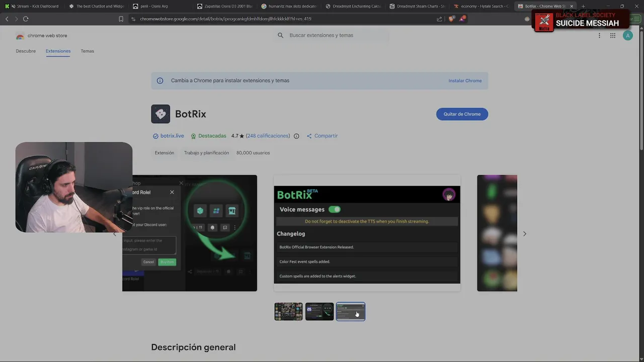The height and width of the screenshot is (362, 644).
Task: Click the Trabajo y planificación chip
Action: [x=206, y=153]
